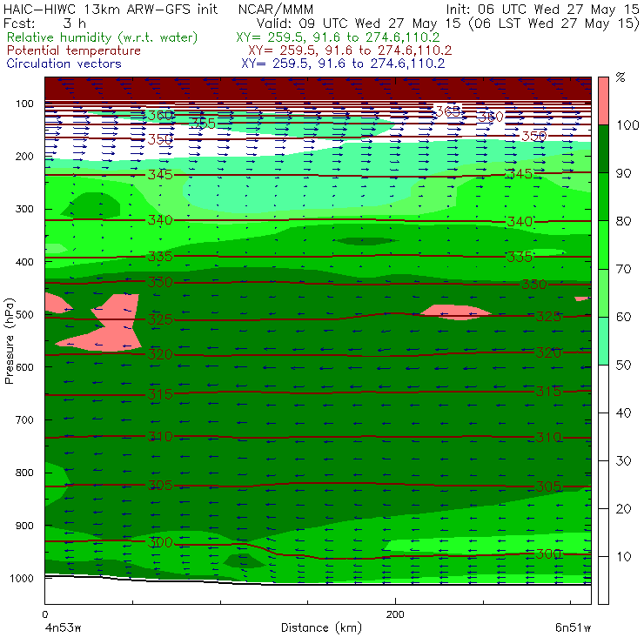Screen dimensions: 644x644
Task: Click the blue 'XY= 259.5, 91.6 to 274.6,110.2' text
Action: (x=343, y=64)
